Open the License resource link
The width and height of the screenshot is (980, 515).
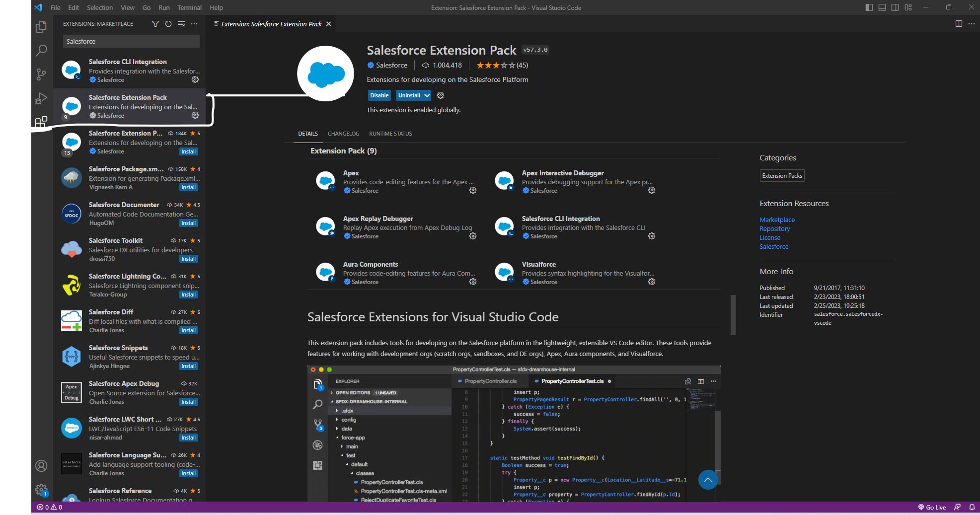coord(770,237)
